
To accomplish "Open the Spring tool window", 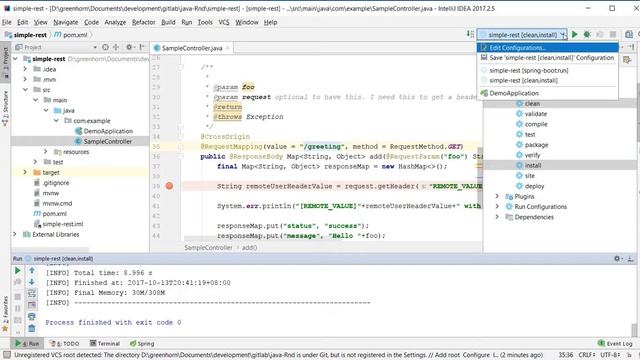I will (142, 344).
